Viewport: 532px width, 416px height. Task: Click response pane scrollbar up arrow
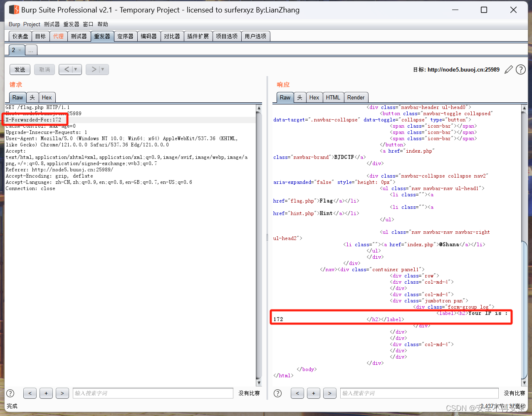click(x=524, y=108)
